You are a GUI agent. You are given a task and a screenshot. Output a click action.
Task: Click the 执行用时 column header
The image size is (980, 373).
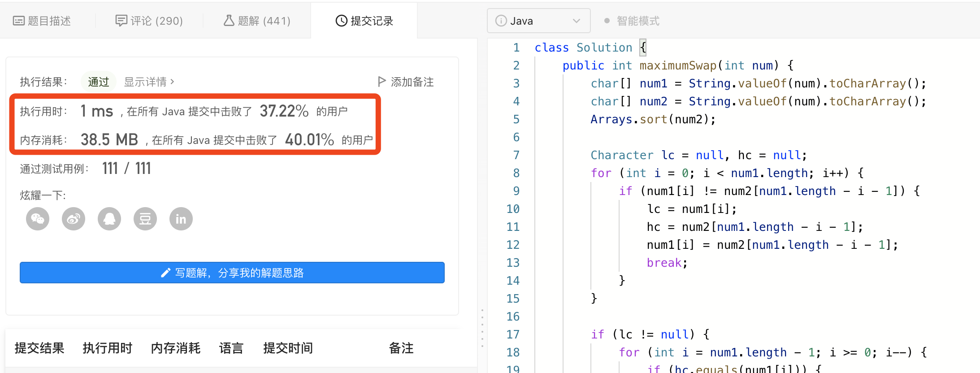coord(108,348)
